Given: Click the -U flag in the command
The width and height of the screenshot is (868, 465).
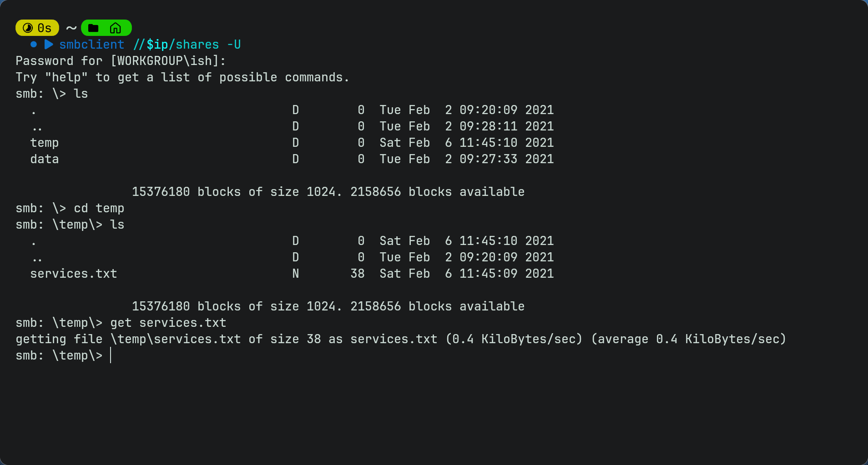Looking at the screenshot, I should click(234, 45).
